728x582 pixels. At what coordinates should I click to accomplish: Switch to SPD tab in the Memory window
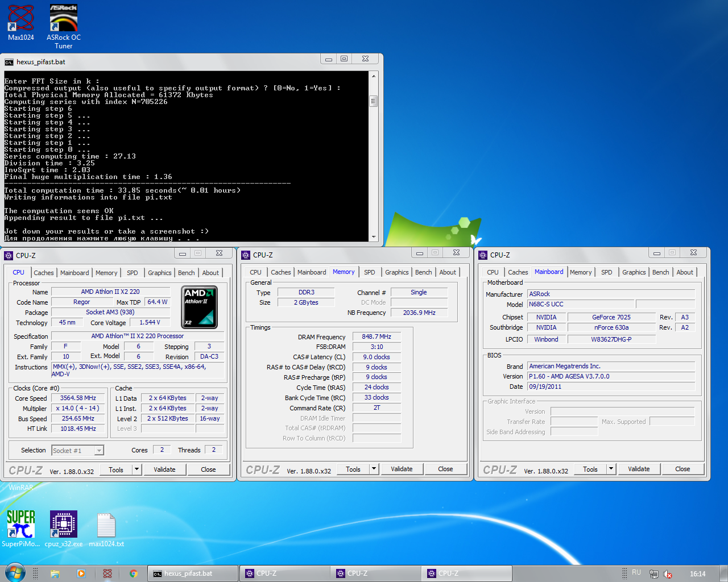[x=369, y=272]
